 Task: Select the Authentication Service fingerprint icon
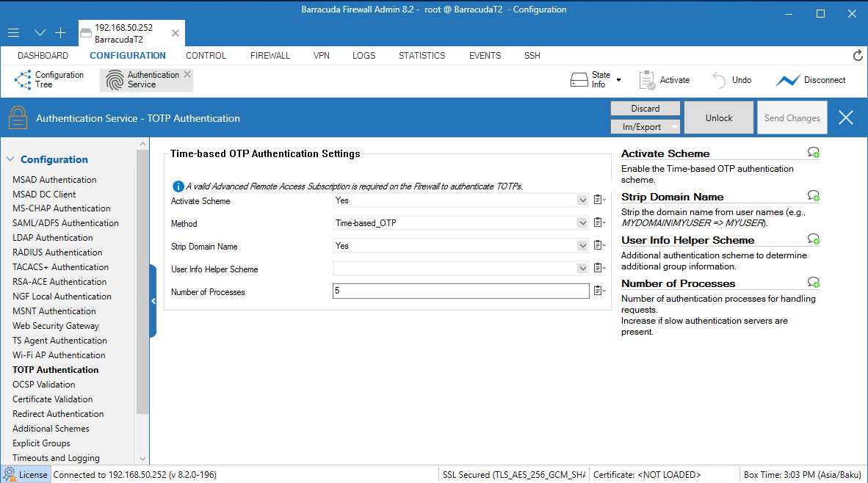pos(115,80)
